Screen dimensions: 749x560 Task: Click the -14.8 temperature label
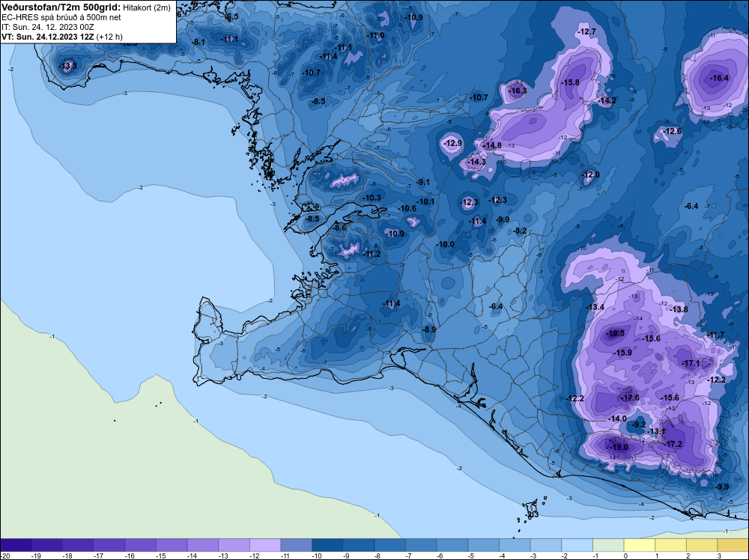point(493,145)
